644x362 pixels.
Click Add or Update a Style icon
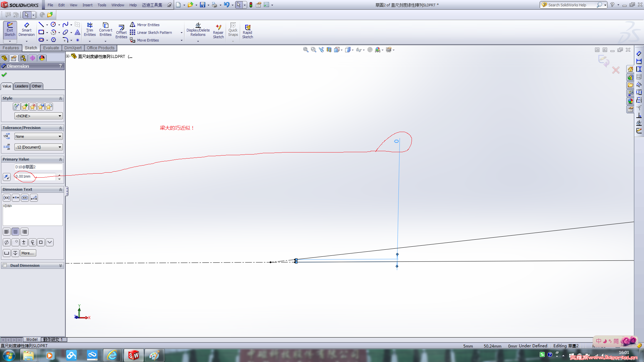[25, 107]
